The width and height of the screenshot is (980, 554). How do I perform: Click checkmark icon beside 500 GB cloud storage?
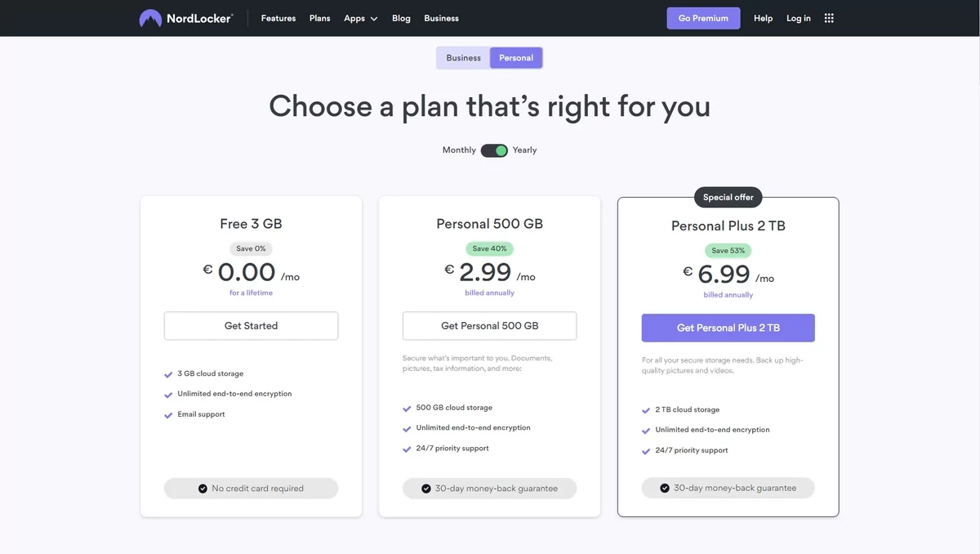pos(407,409)
